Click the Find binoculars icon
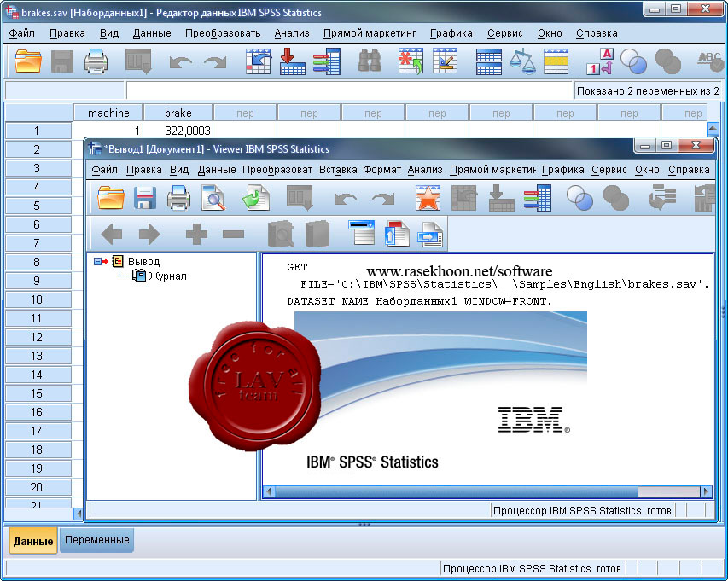The height and width of the screenshot is (581, 728). (x=370, y=61)
